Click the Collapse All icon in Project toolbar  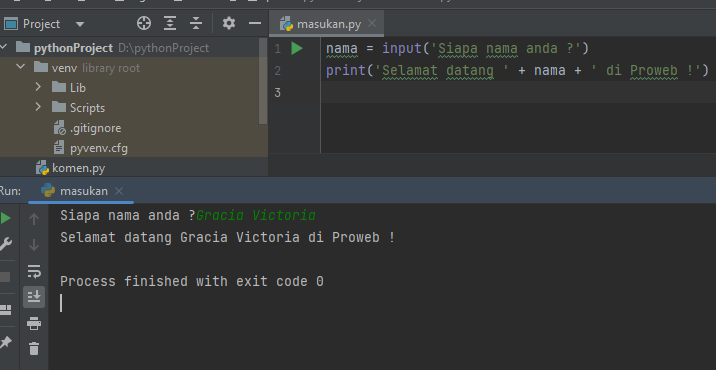point(196,23)
